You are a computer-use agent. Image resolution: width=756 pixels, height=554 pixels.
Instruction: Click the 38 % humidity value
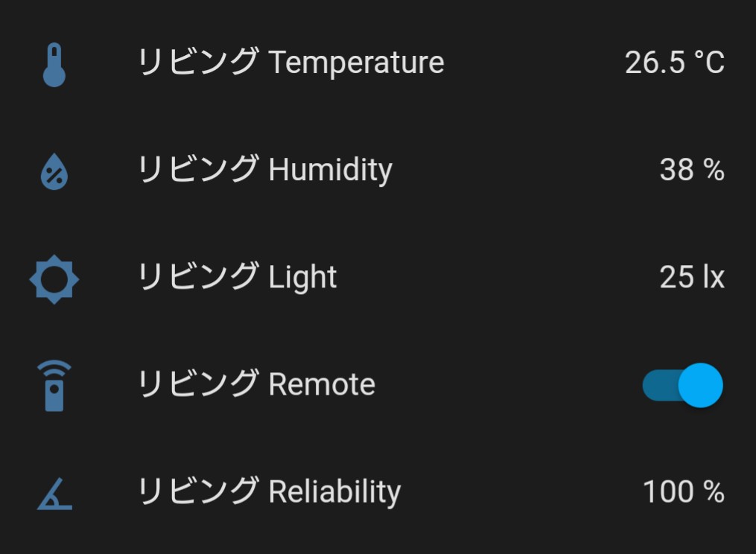[692, 170]
